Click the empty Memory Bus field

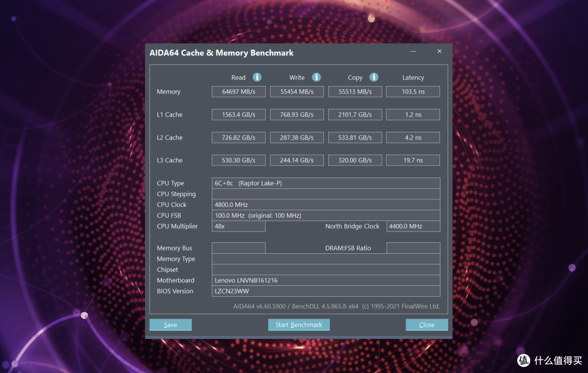point(238,248)
